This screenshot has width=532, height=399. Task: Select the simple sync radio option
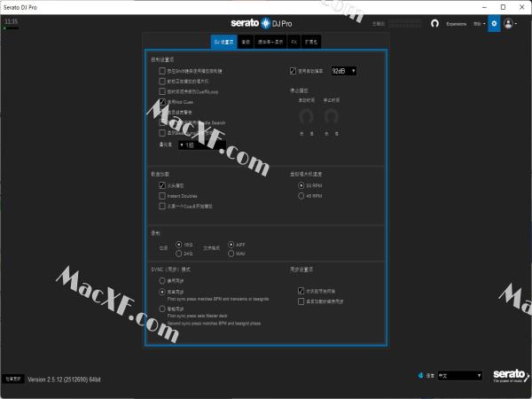[162, 292]
